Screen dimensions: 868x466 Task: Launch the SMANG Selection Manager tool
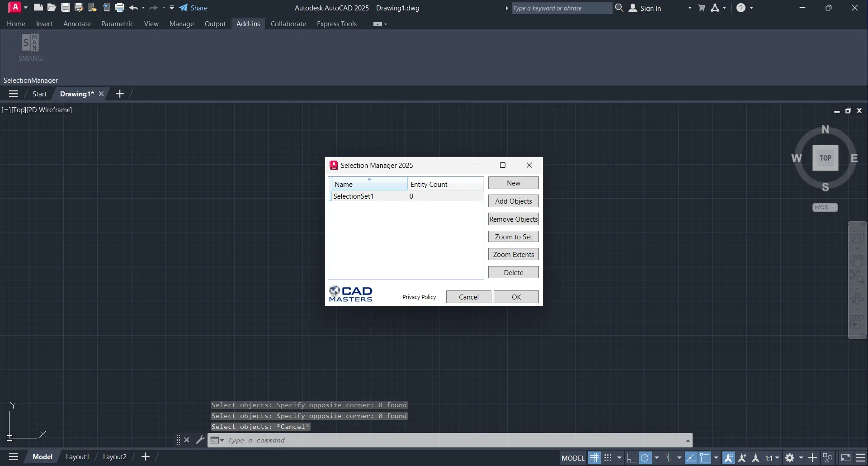(30, 48)
